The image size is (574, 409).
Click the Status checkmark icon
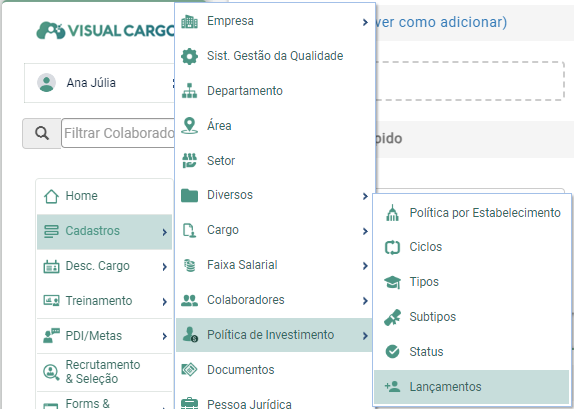tap(392, 352)
